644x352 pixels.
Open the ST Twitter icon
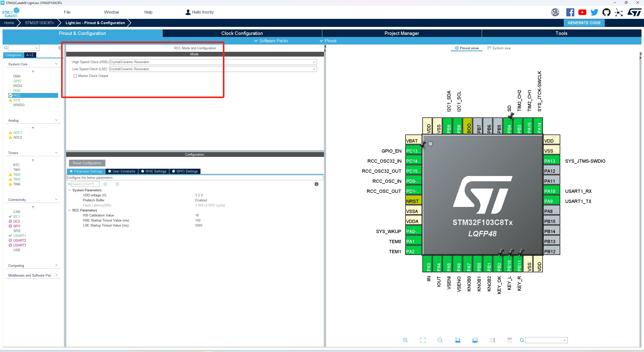coord(594,12)
